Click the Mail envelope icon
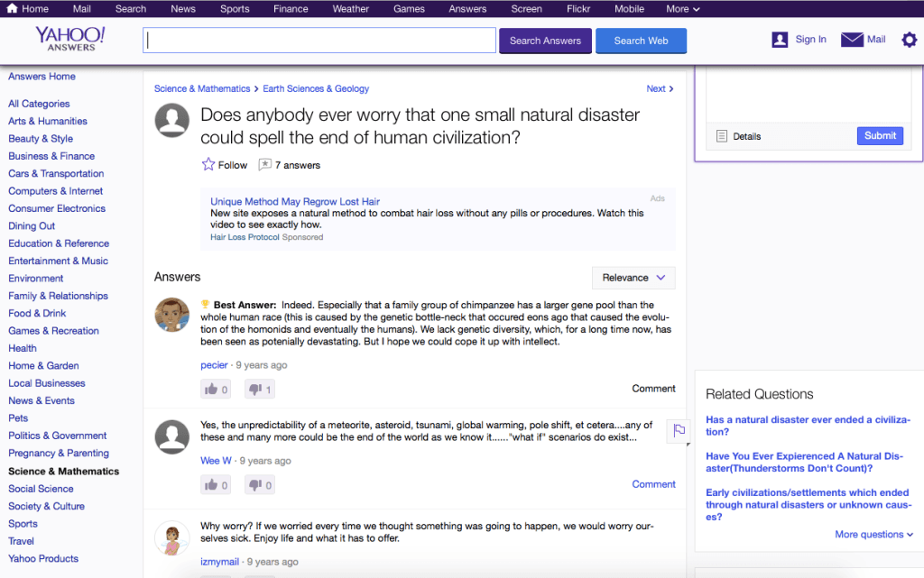Viewport: 924px width, 578px height. point(852,40)
